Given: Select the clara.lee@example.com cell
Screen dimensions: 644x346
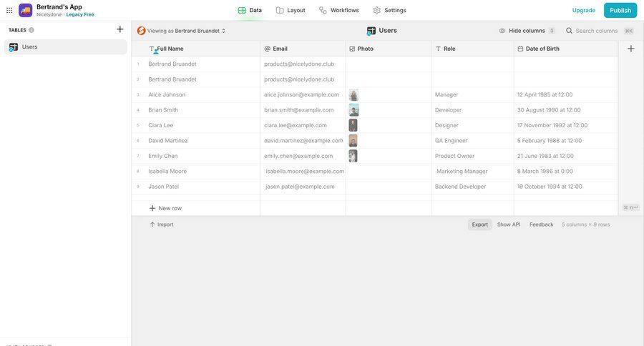Looking at the screenshot, I should pos(303,125).
